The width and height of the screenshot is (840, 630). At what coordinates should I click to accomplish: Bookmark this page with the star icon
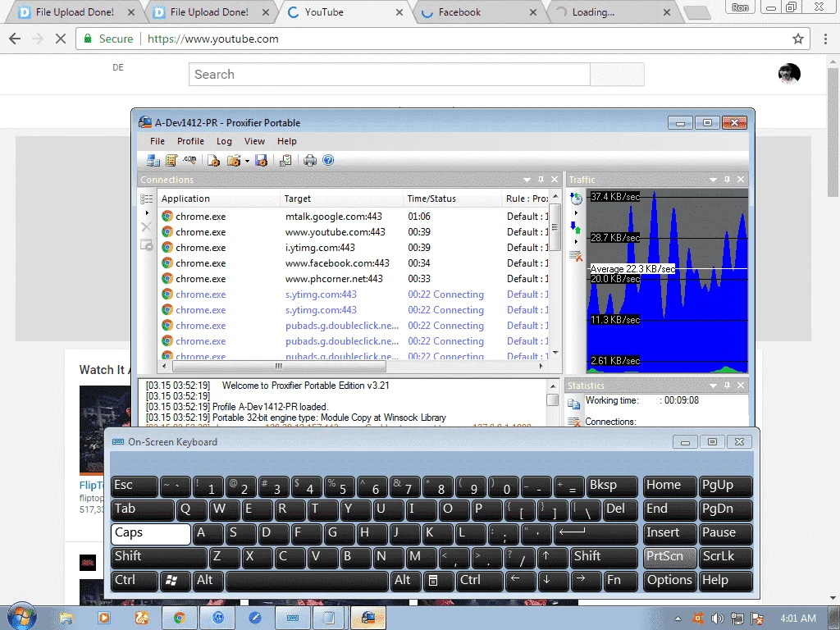click(x=797, y=39)
